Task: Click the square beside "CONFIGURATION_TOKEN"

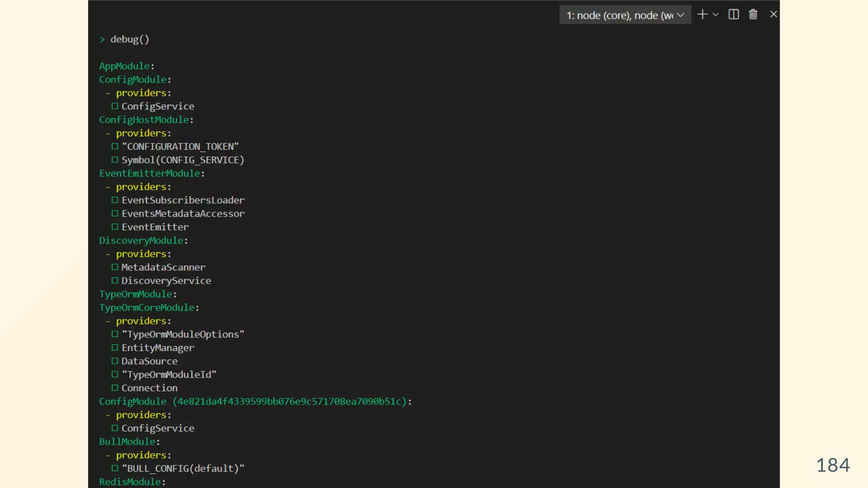Action: point(115,147)
